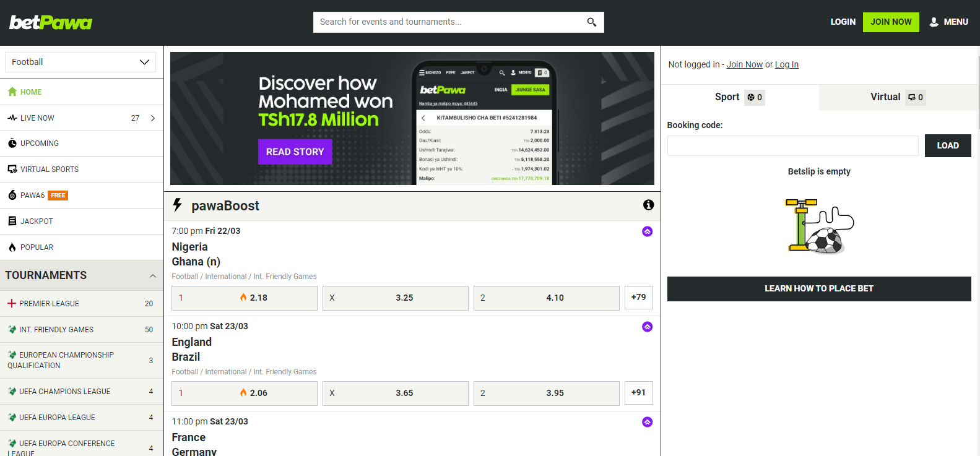Image resolution: width=980 pixels, height=456 pixels.
Task: Select Nigeria win odds 2.18
Action: click(x=245, y=298)
